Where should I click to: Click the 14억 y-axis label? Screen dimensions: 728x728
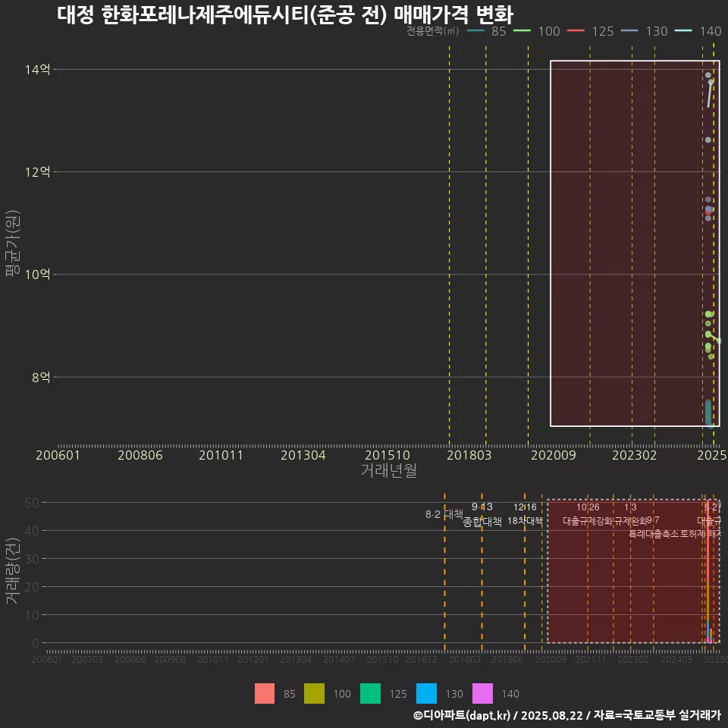[x=38, y=70]
